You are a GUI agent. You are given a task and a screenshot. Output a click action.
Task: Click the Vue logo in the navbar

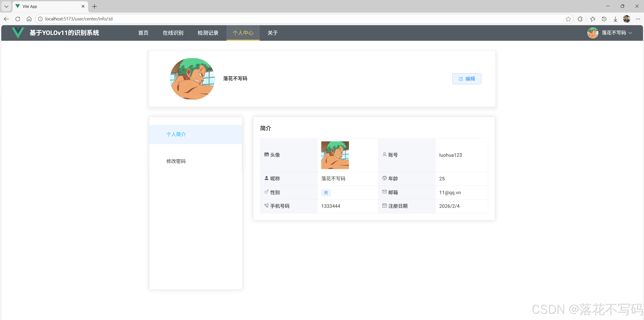[17, 33]
